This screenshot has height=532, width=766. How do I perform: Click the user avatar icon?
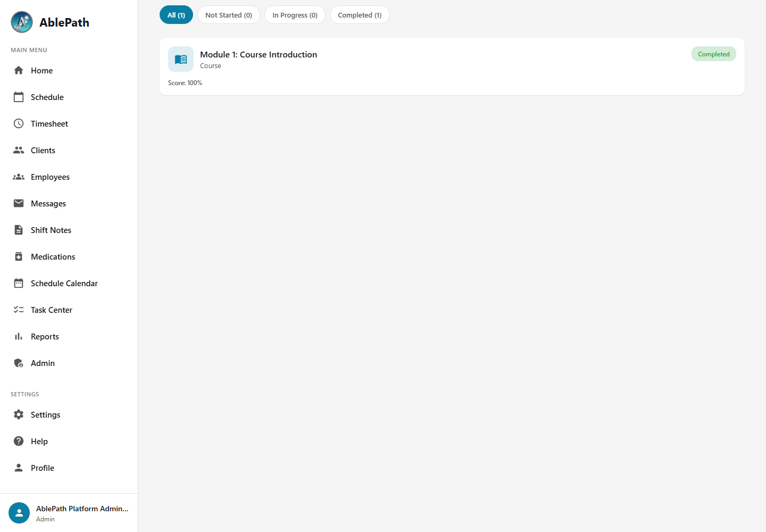(x=19, y=513)
